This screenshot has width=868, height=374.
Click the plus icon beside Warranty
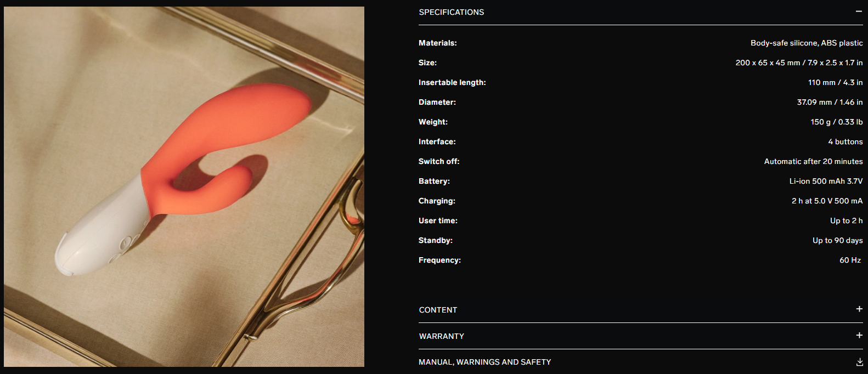(x=859, y=336)
